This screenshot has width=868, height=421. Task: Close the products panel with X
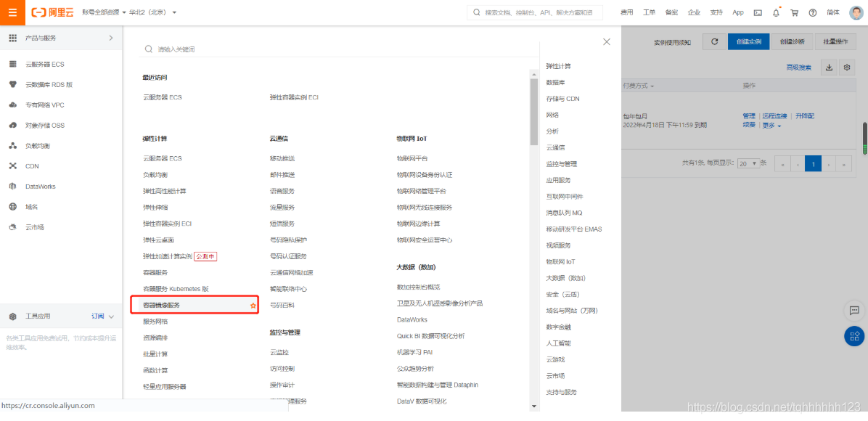click(x=607, y=41)
